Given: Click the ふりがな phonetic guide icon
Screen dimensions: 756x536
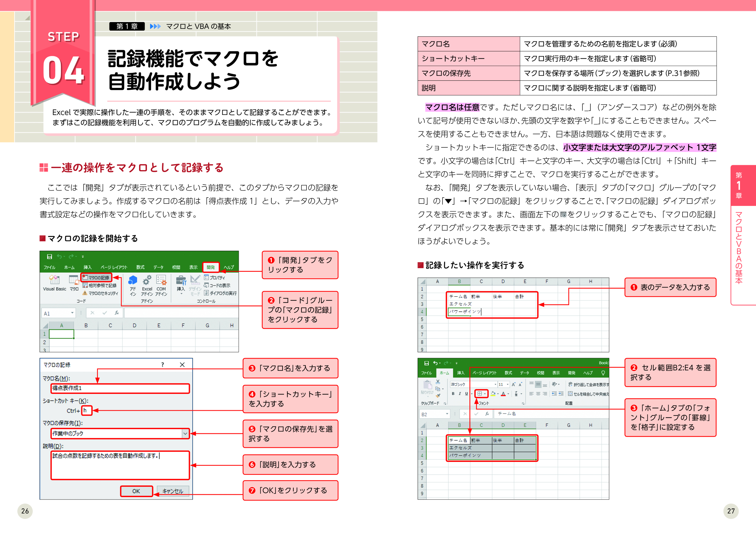Looking at the screenshot, I should pos(516,394).
